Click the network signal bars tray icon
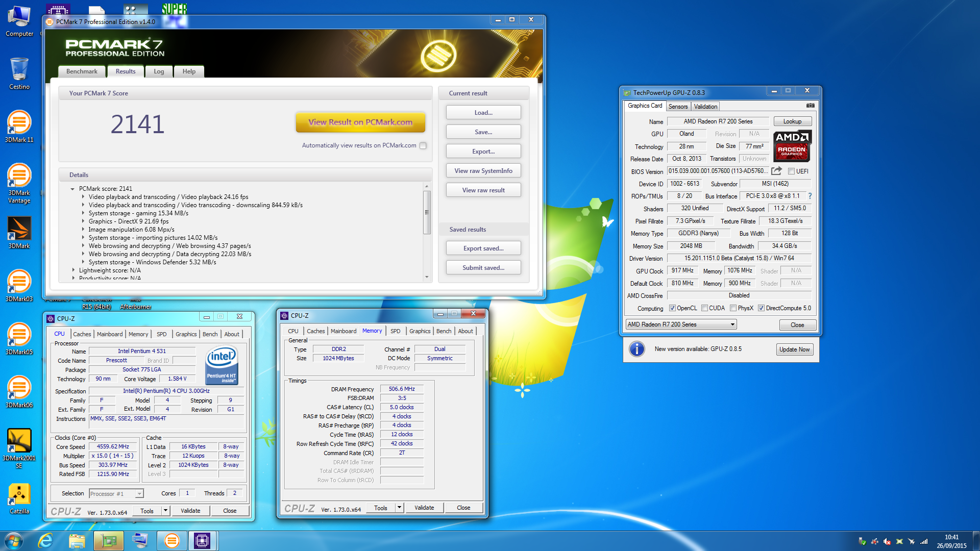The height and width of the screenshot is (551, 980). click(x=924, y=541)
